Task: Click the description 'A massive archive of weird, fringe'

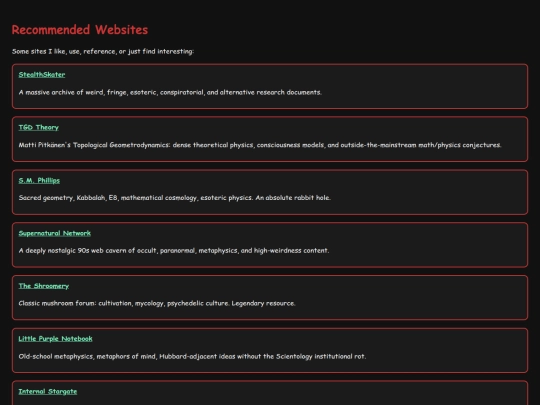Action: tap(170, 92)
